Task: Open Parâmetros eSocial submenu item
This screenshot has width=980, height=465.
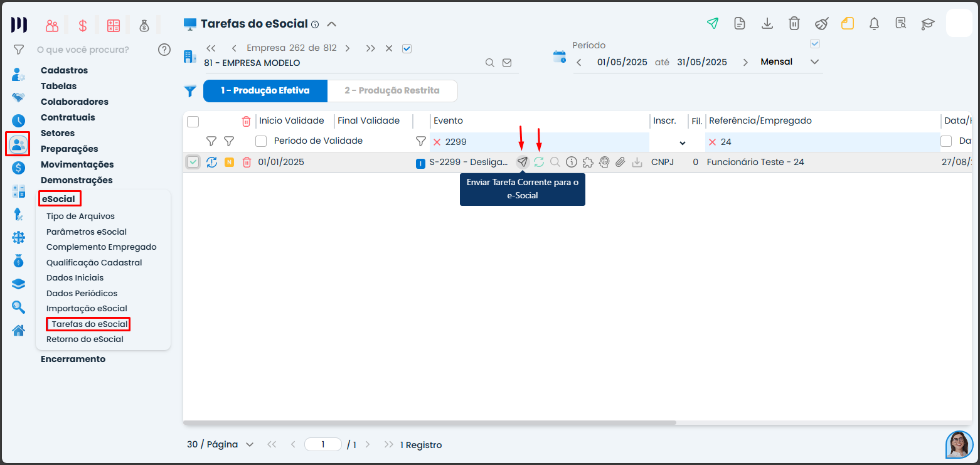Action: click(87, 232)
